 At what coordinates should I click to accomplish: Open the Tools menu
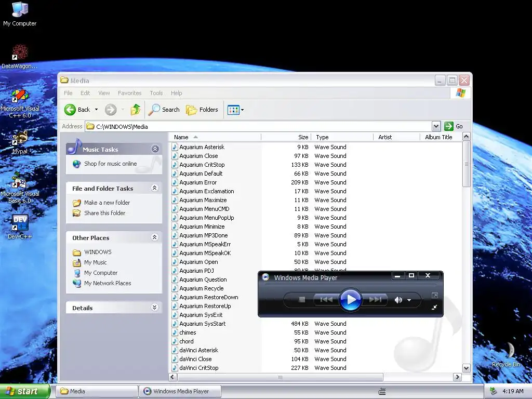[x=156, y=93]
